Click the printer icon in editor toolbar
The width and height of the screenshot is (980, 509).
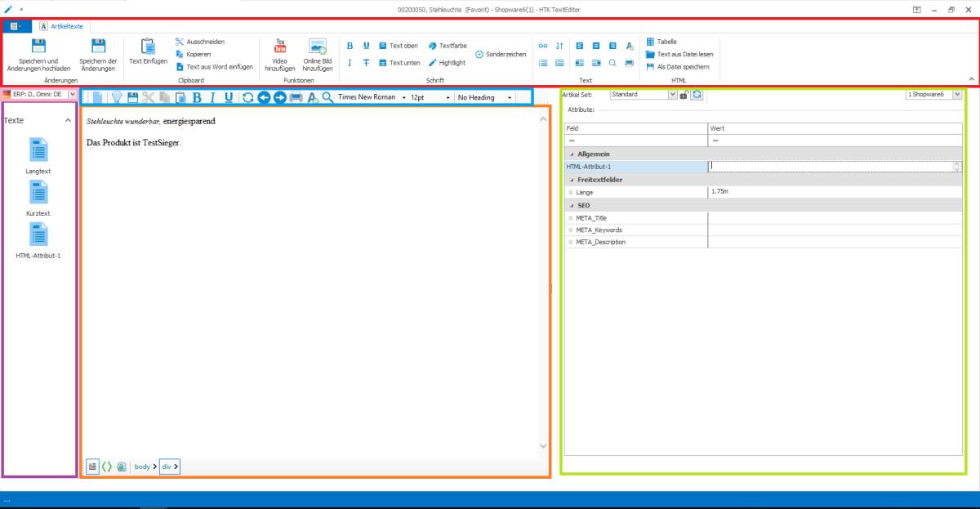tap(296, 97)
